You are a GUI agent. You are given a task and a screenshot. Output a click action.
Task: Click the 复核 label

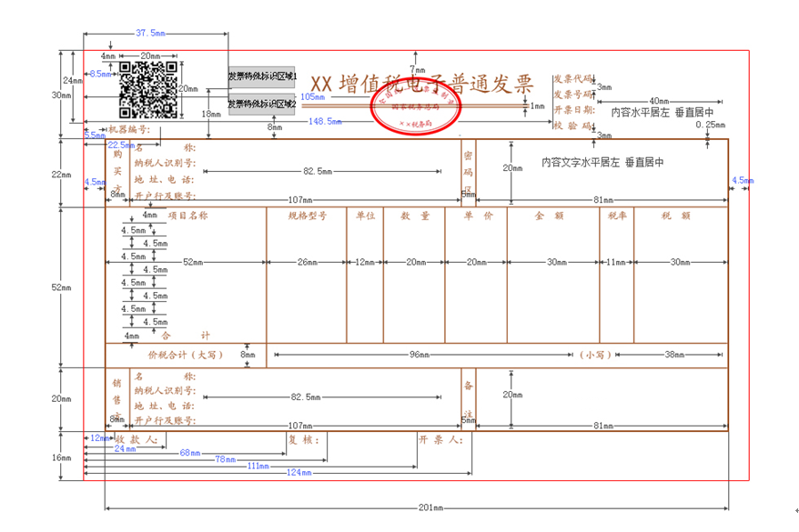coord(304,439)
